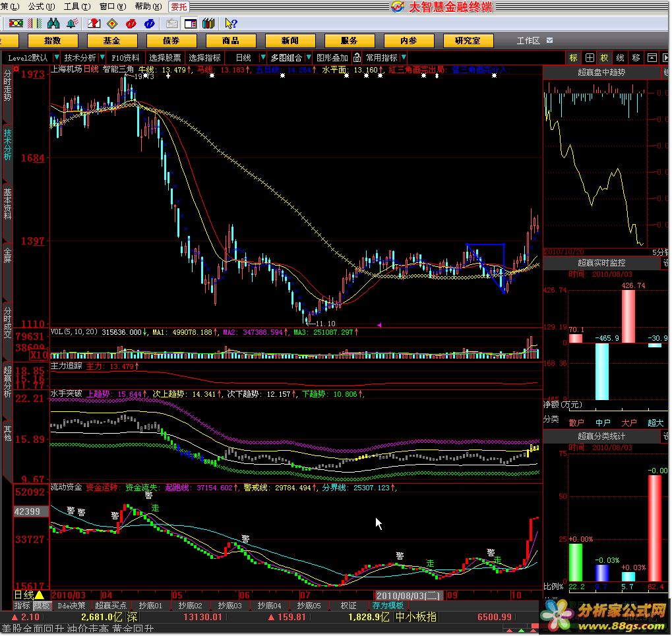Click the 超赢盘中趋势 panel header
This screenshot has width=672, height=636.
click(x=601, y=72)
